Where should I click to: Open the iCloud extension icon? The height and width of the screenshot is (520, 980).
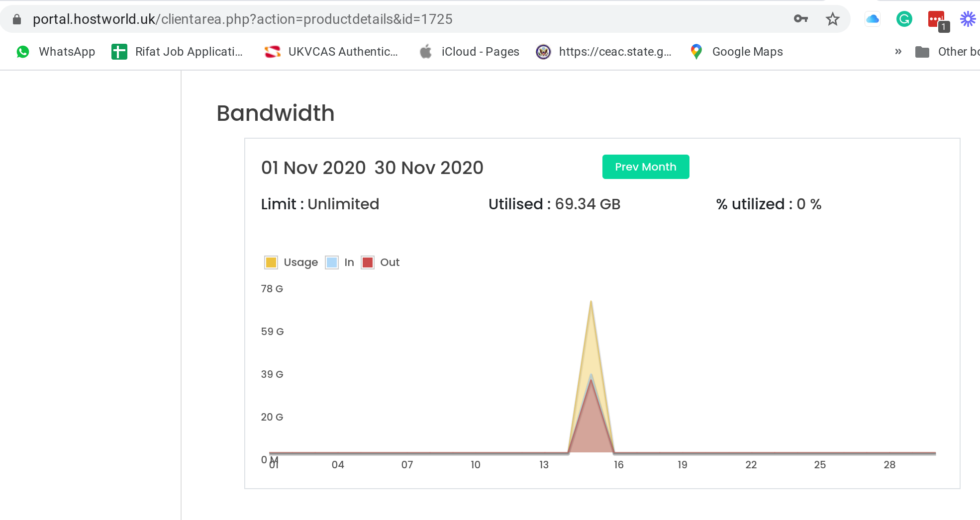tap(873, 19)
